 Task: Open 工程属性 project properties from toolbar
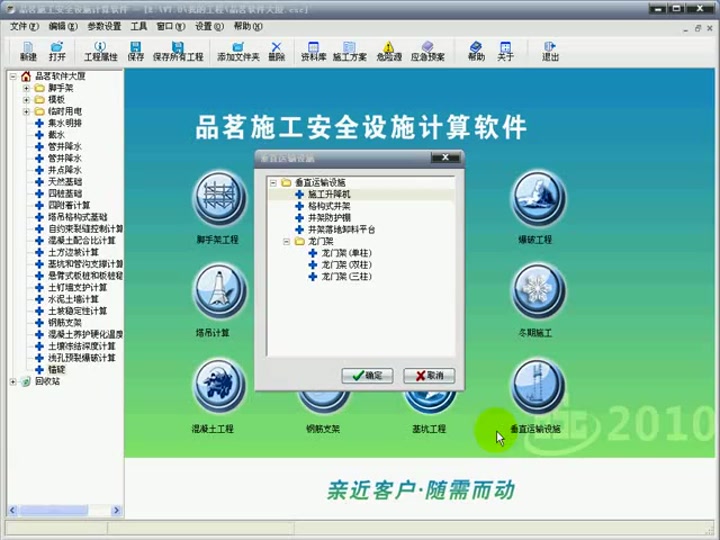coord(99,50)
